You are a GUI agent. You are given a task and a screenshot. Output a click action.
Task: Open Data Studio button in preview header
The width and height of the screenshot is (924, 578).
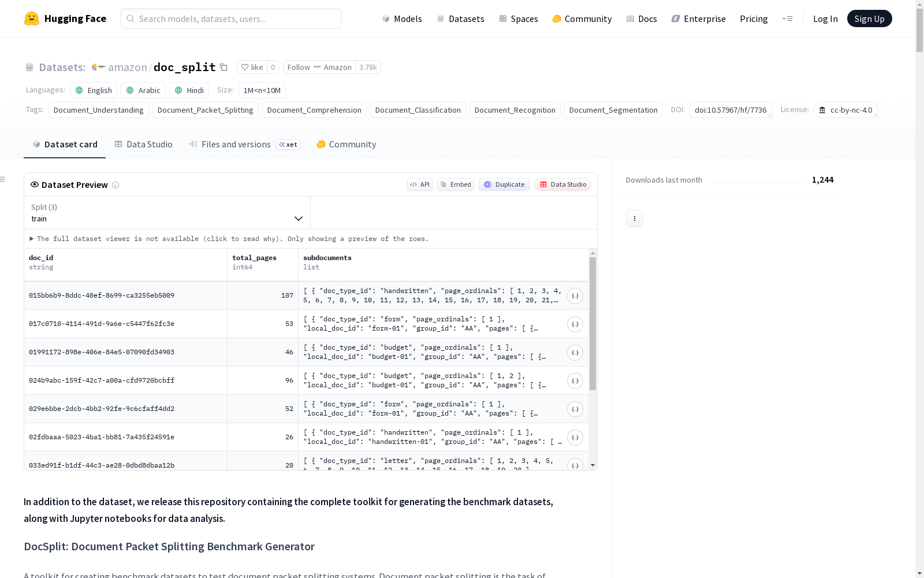coord(563,184)
